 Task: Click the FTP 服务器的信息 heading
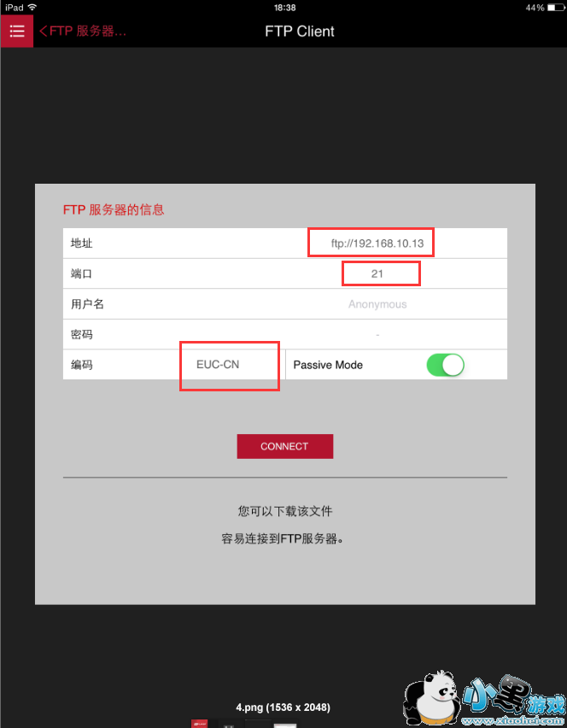114,210
